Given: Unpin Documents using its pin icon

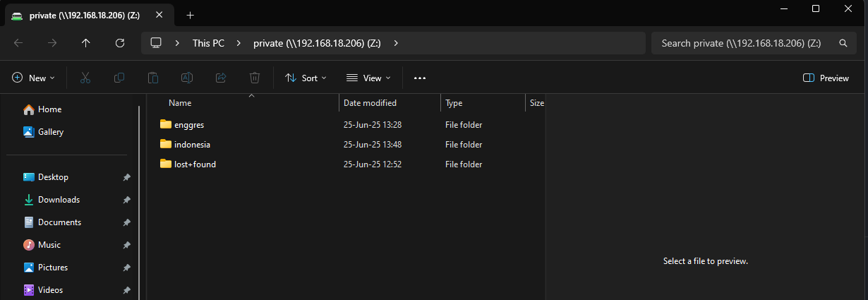Looking at the screenshot, I should (126, 222).
